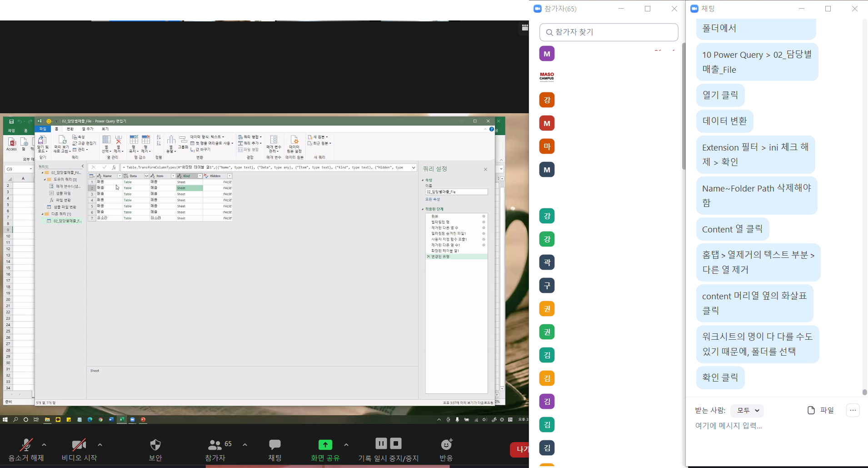868x468 pixels.
Task: Expand the audio options arrow beside 음소거 해제
Action: [x=44, y=444]
